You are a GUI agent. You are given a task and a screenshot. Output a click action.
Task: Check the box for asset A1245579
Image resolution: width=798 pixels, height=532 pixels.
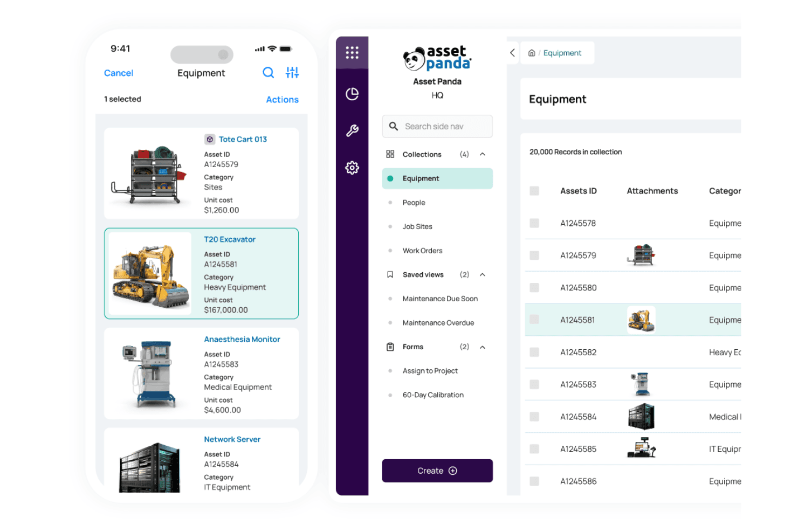(534, 255)
